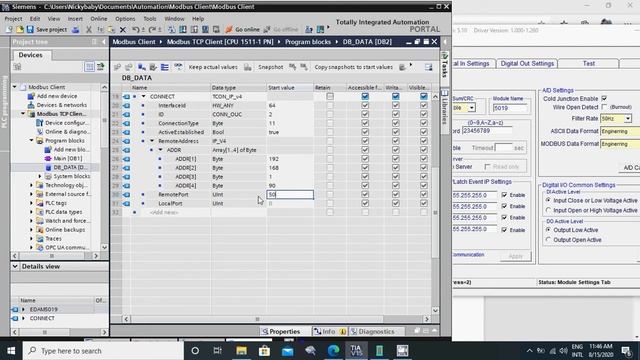The width and height of the screenshot is (640, 360).
Task: Click the LocalPort start value cell
Action: (x=290, y=203)
